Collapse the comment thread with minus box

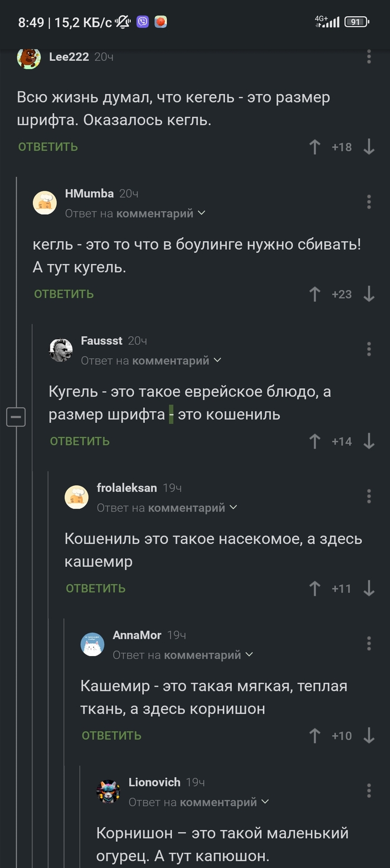pos(16,417)
